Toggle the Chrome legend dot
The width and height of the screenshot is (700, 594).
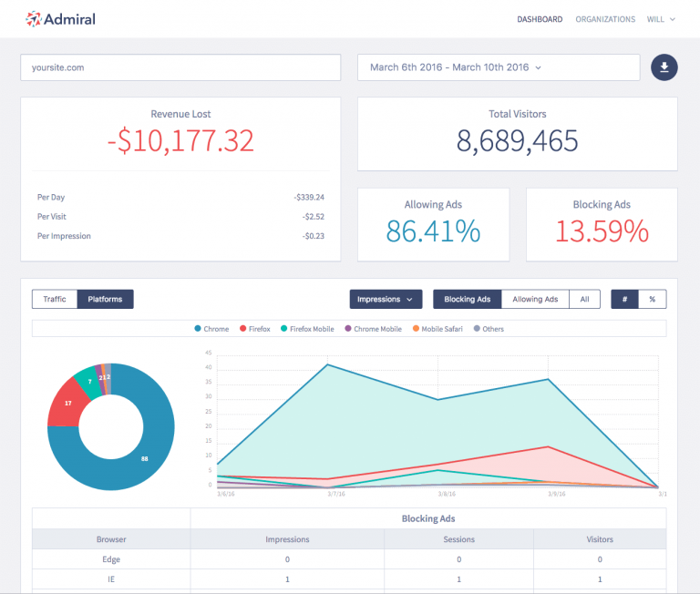pyautogui.click(x=197, y=329)
